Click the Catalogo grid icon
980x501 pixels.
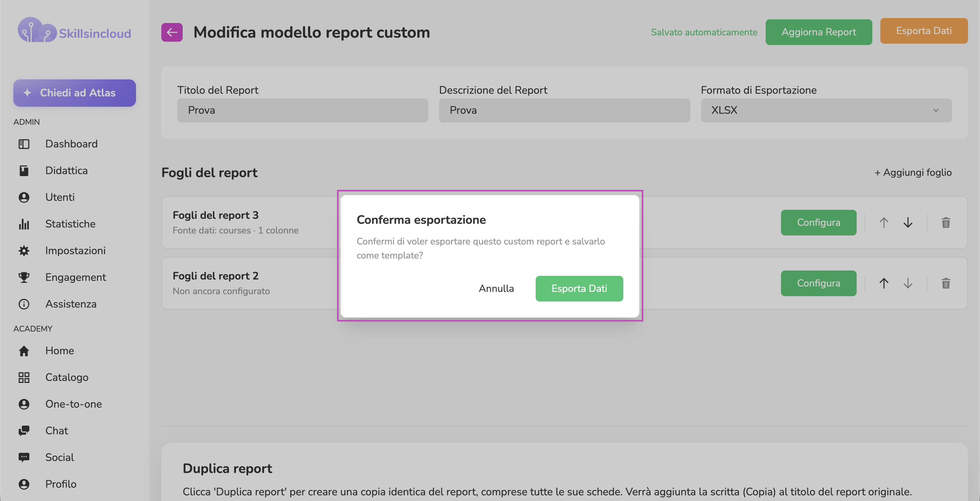pyautogui.click(x=24, y=377)
